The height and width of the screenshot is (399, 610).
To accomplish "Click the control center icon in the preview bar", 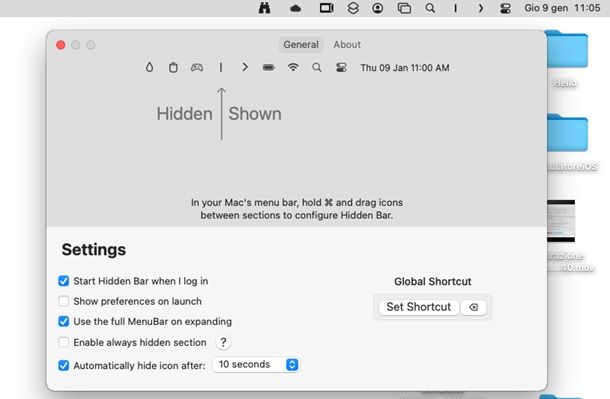I will [341, 68].
